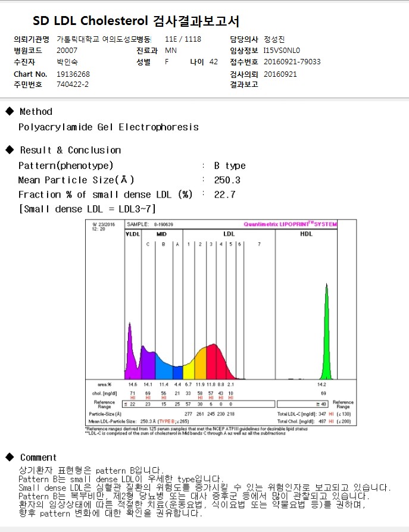Click the 'Result & Conclusion' heading
This screenshot has width=409, height=532.
[70, 151]
